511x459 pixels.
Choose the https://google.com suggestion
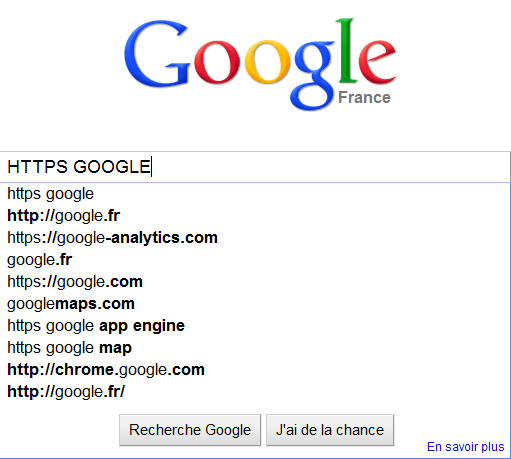pyautogui.click(x=255, y=282)
